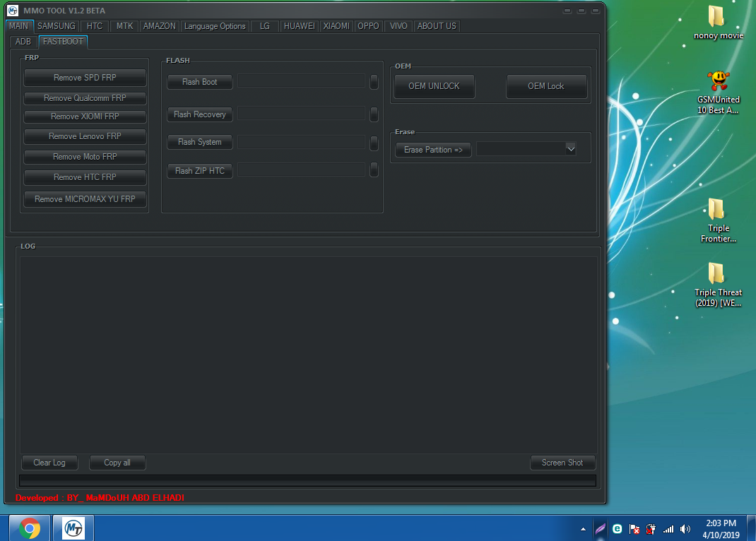
Task: Open Google Chrome from the taskbar
Action: point(30,528)
